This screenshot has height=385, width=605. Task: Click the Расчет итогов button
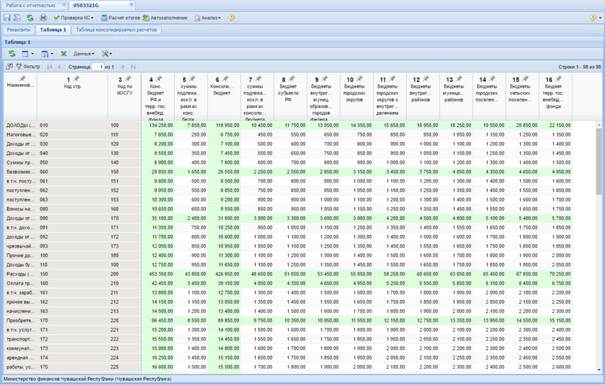pos(120,18)
